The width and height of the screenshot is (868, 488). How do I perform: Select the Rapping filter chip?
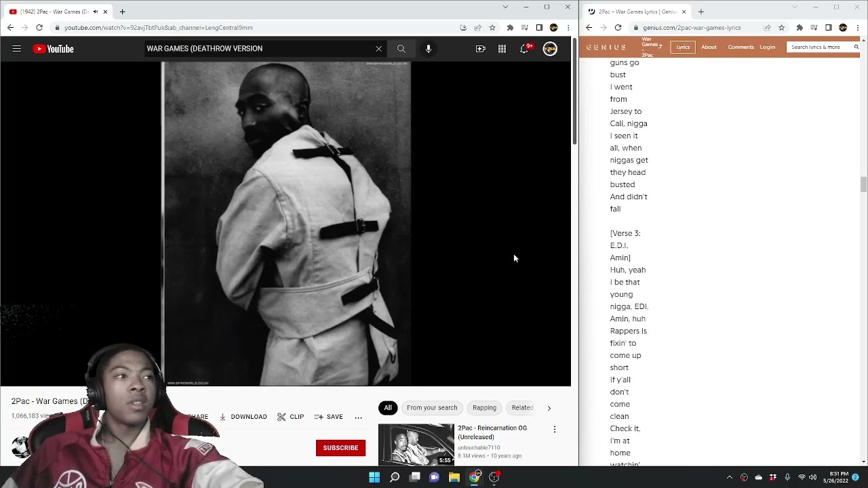[x=484, y=407]
